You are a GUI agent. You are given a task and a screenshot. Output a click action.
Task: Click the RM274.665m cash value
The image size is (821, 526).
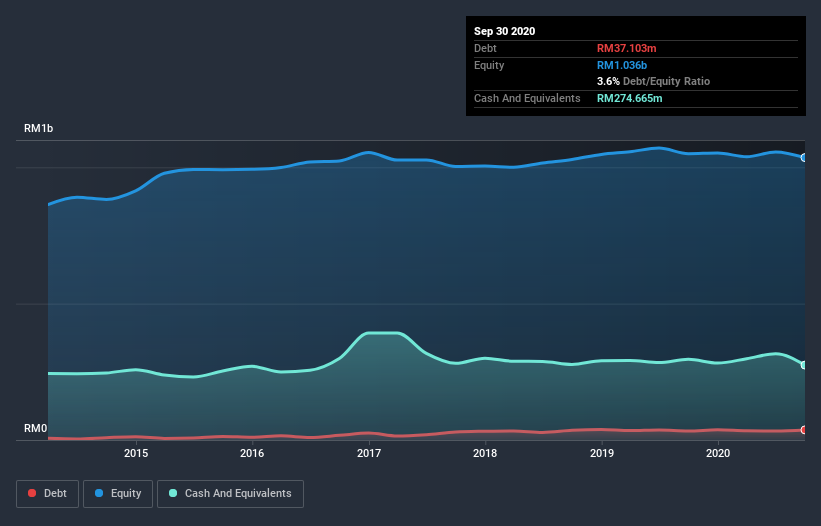tap(629, 98)
